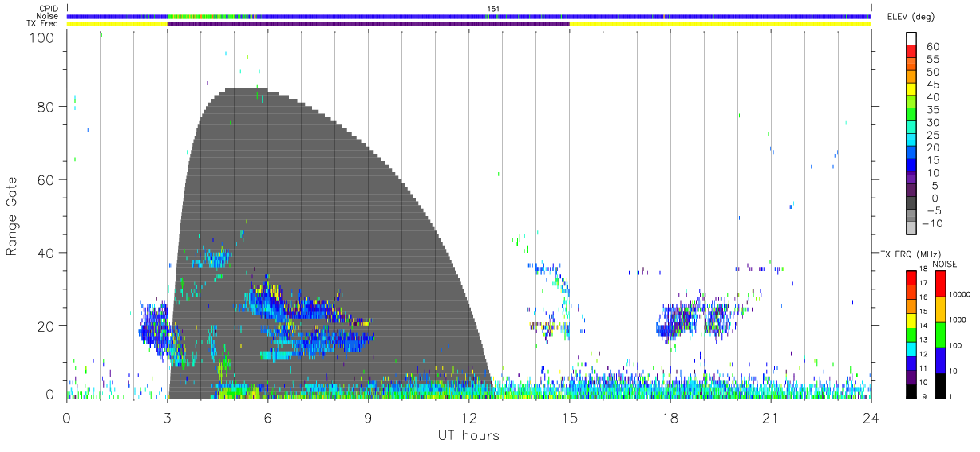Click the CPID value "151"
The height and width of the screenshot is (452, 980).
[x=493, y=9]
